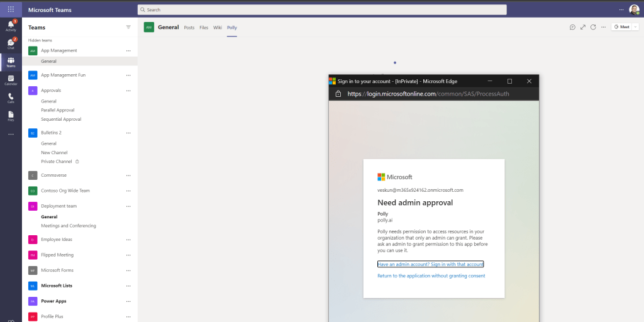This screenshot has width=644, height=322.
Task: Click the app launcher waffle icon
Action: tap(11, 9)
